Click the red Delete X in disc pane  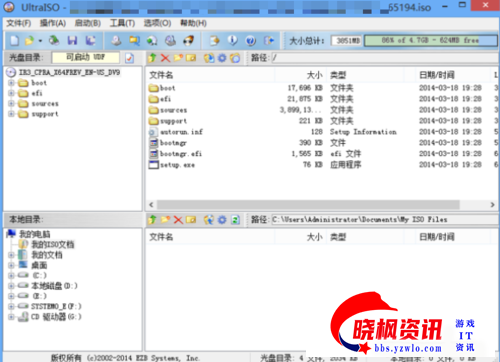coord(165,58)
